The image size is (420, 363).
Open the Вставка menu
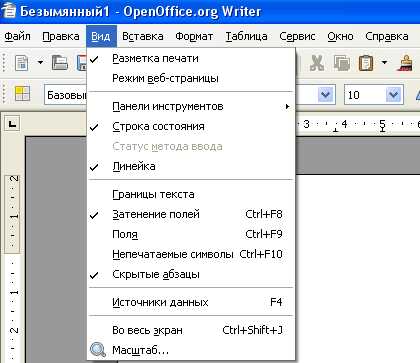[143, 36]
